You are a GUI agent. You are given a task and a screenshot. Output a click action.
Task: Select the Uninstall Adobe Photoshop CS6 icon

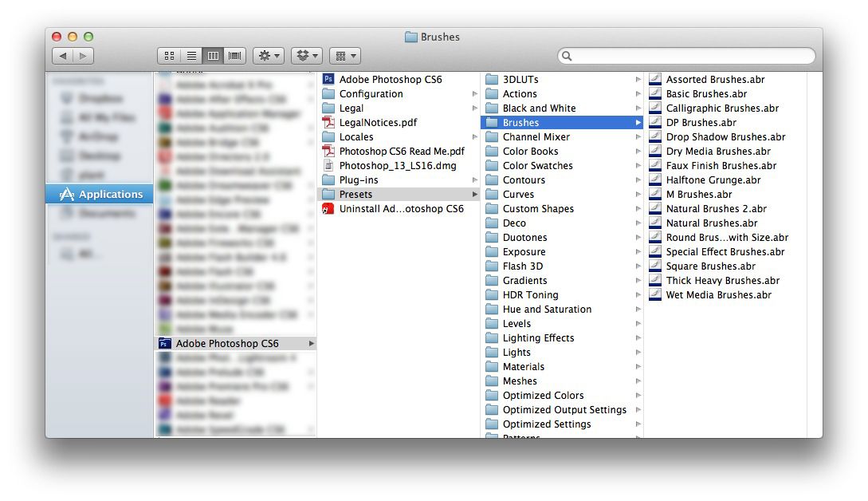pyautogui.click(x=328, y=209)
